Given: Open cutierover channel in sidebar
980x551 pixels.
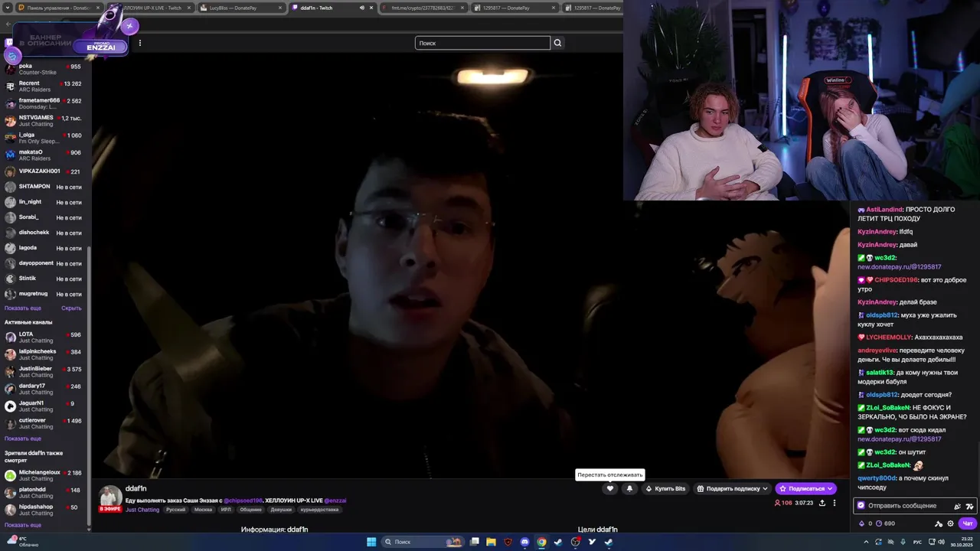Looking at the screenshot, I should [x=43, y=423].
